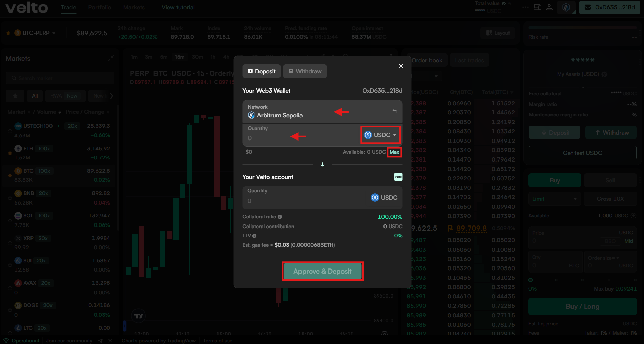This screenshot has width=644, height=344.
Task: Open the Portfolio menu item
Action: coord(100,7)
